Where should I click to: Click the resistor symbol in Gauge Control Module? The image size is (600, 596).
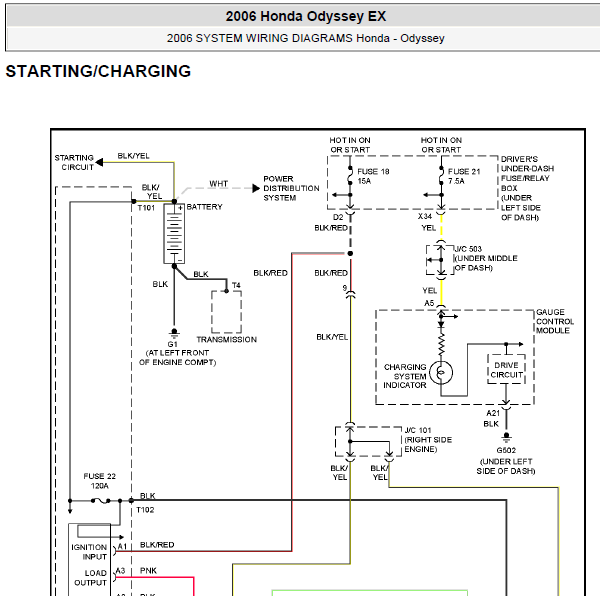(x=441, y=344)
